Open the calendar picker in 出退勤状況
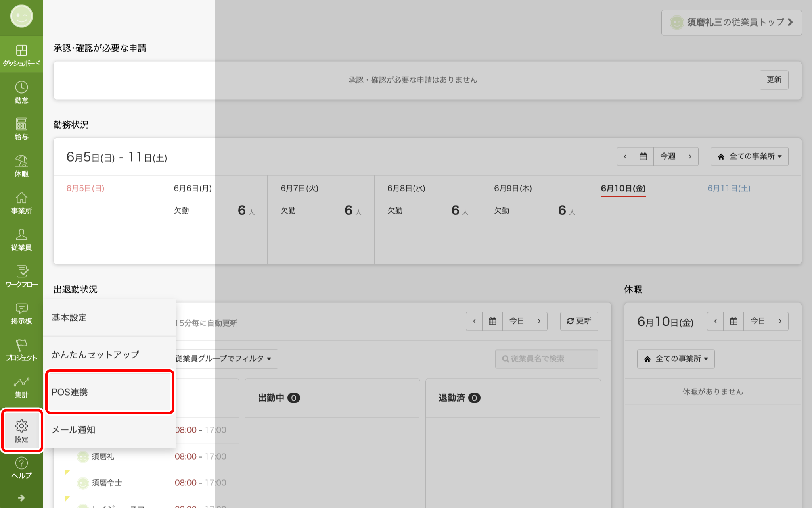This screenshot has width=812, height=508. tap(492, 321)
